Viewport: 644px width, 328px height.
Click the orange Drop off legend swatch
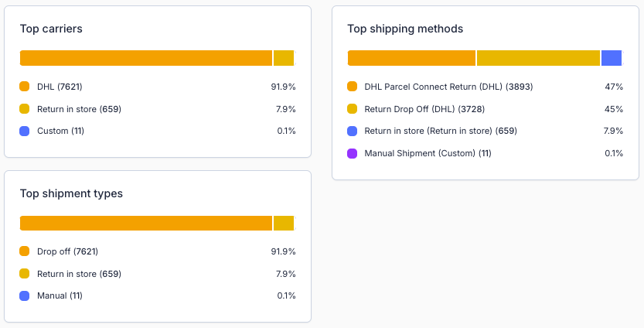point(25,251)
